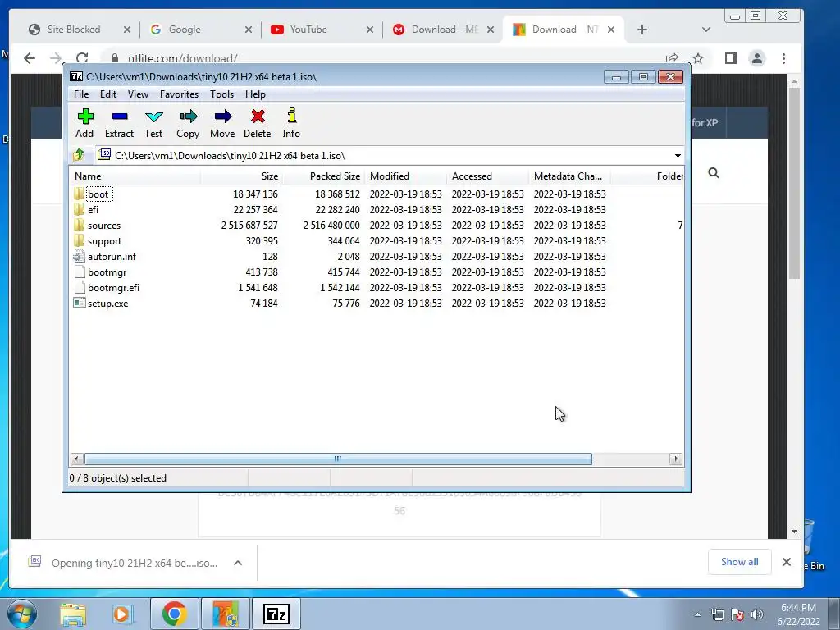Click sources size 2 515 687 527

tap(249, 226)
